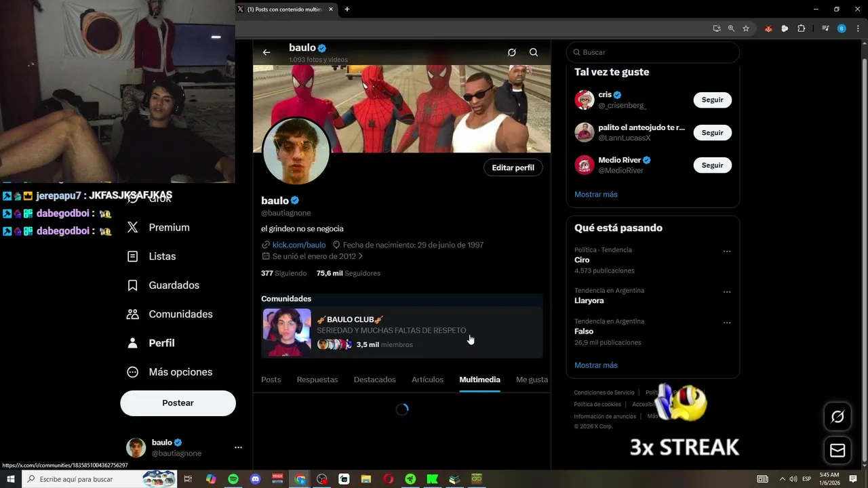868x488 pixels.
Task: Open the BAULO CLUB community card
Action: click(x=402, y=332)
